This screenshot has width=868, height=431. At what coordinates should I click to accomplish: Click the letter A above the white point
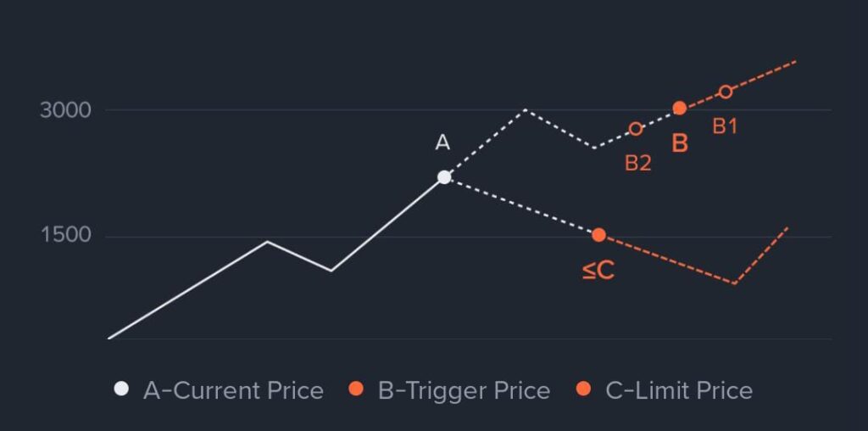(442, 143)
